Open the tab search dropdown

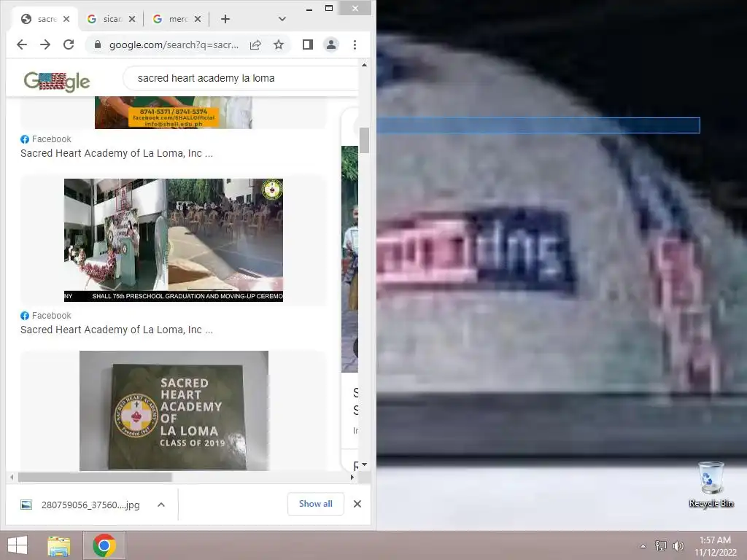[x=282, y=19]
